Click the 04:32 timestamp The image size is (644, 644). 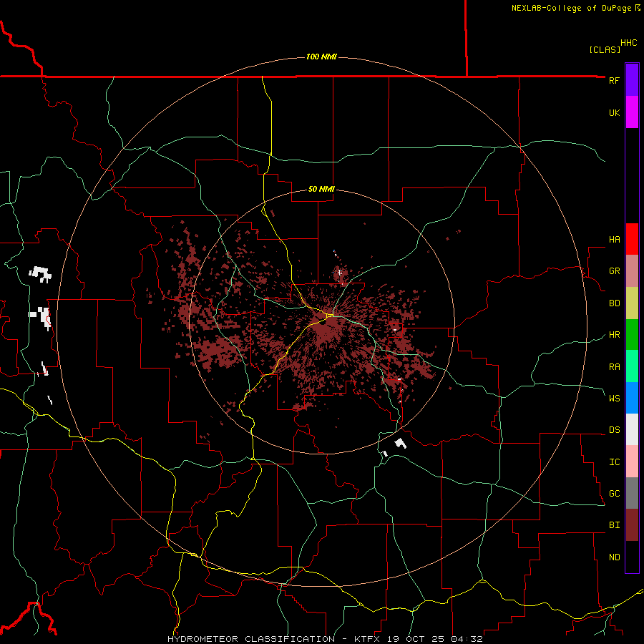pos(467,639)
